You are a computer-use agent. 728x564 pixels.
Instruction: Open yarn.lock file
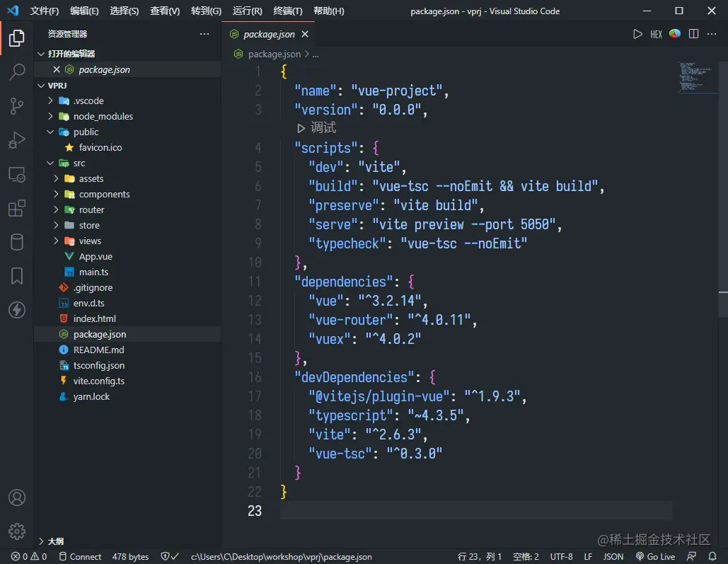point(91,396)
